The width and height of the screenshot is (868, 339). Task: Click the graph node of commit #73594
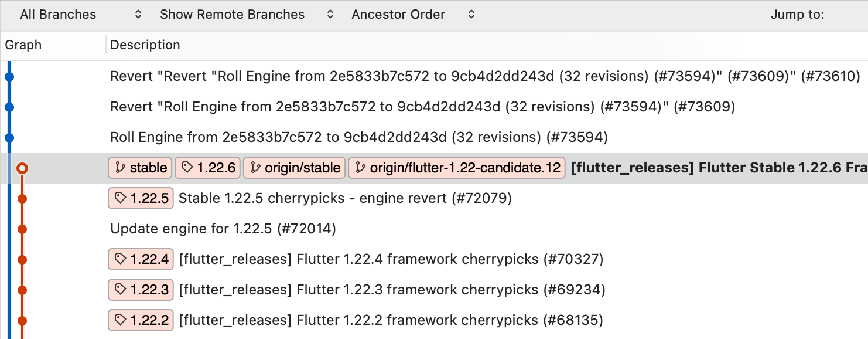(9, 138)
